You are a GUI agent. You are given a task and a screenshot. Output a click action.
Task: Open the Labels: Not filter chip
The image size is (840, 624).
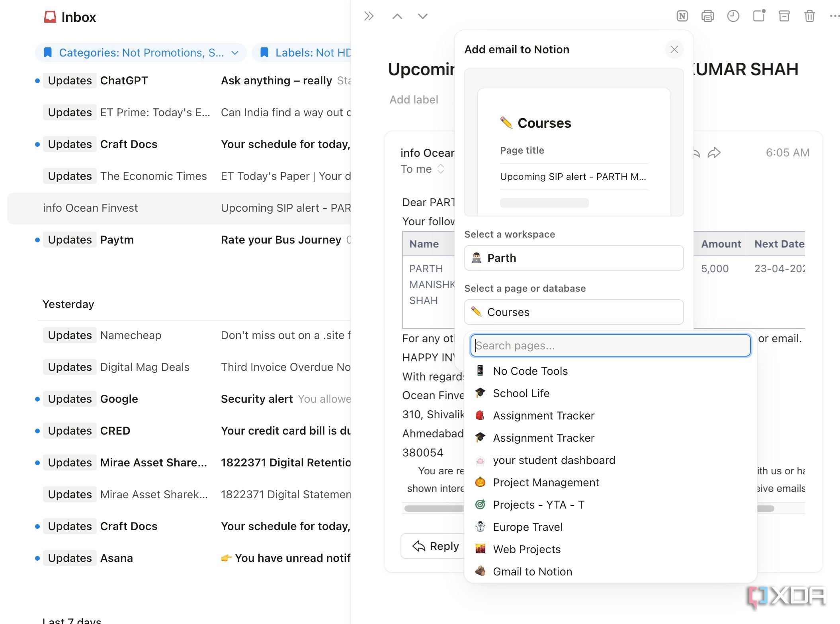click(302, 53)
